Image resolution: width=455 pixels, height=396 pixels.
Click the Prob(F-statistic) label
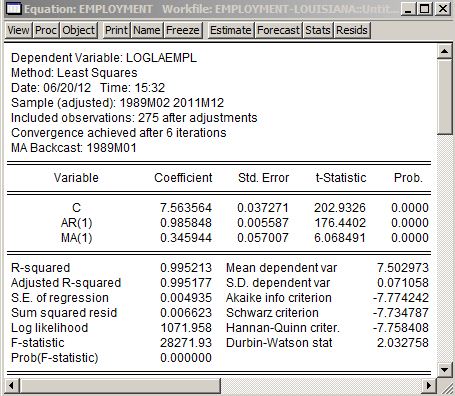click(55, 358)
